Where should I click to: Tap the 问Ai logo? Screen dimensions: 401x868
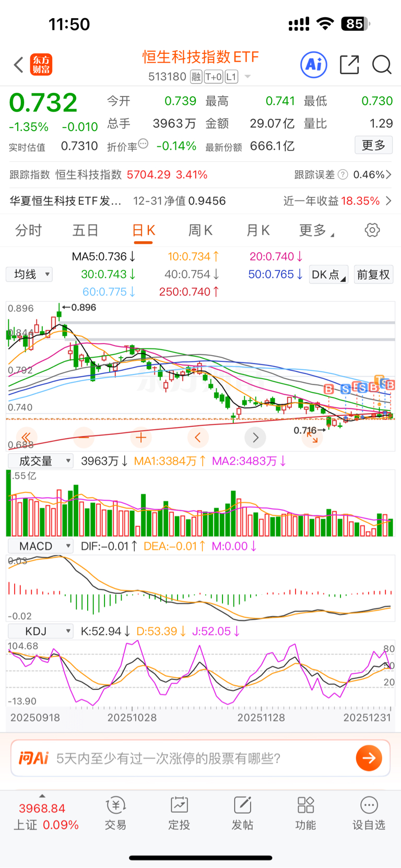[x=33, y=758]
